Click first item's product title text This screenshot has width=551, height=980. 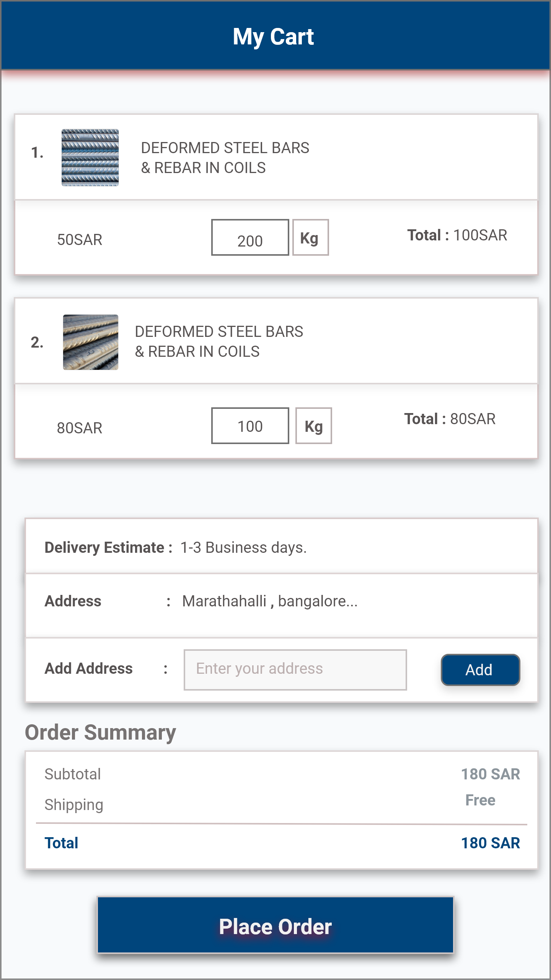(x=225, y=158)
